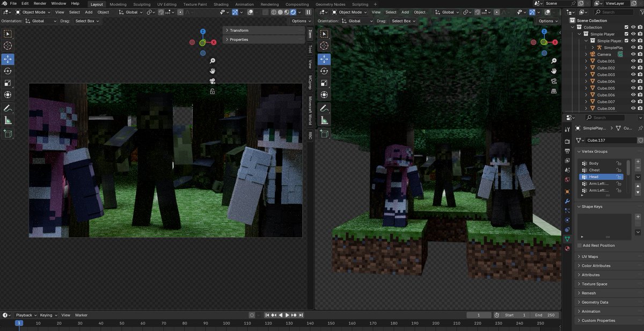Open the Output properties tab

tap(567, 151)
